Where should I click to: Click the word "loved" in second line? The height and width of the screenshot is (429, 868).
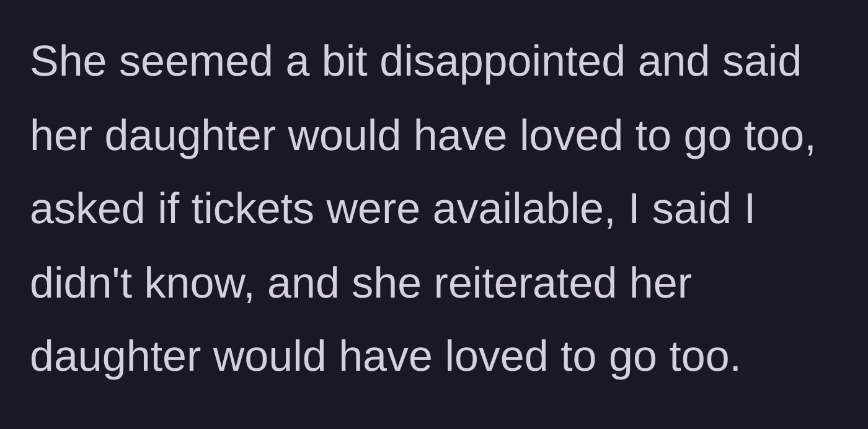[570, 135]
